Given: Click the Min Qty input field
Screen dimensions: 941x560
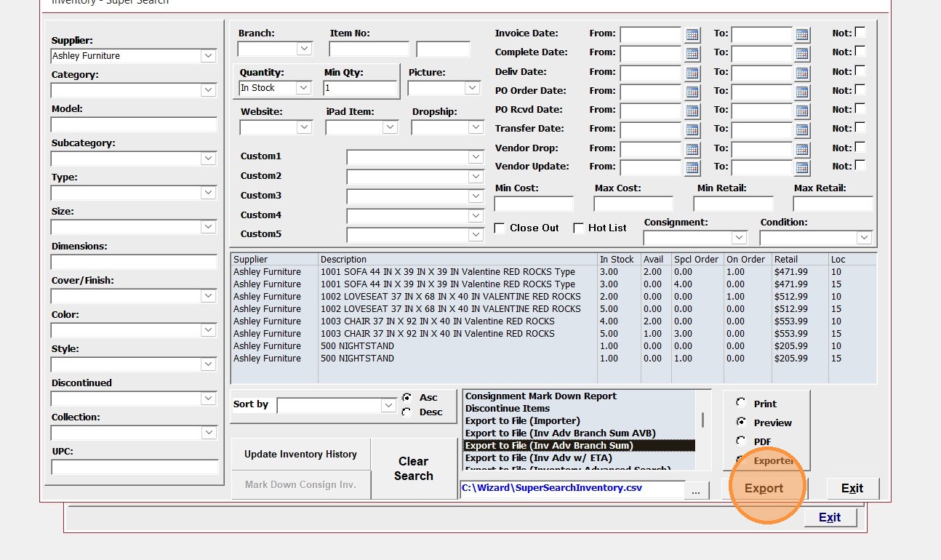Looking at the screenshot, I should (361, 88).
